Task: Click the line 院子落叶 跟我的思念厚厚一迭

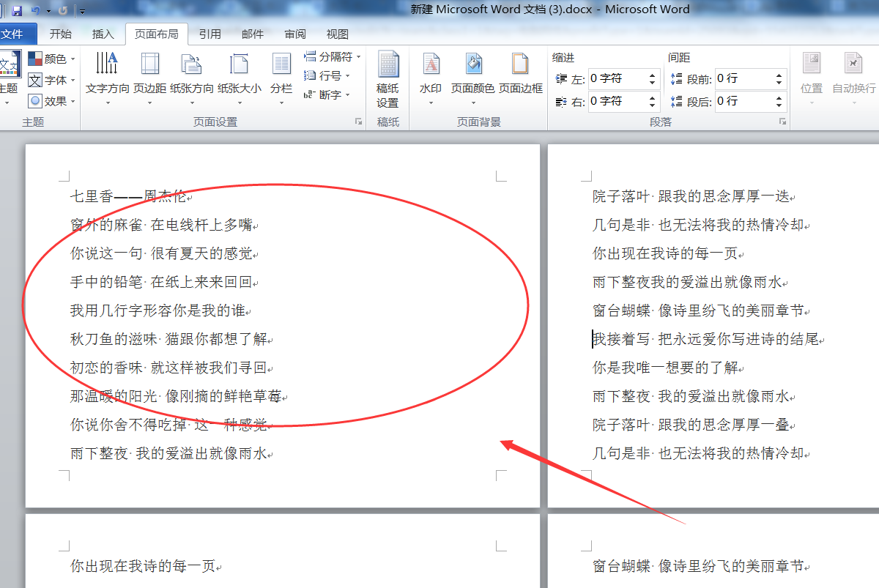Action: click(691, 196)
